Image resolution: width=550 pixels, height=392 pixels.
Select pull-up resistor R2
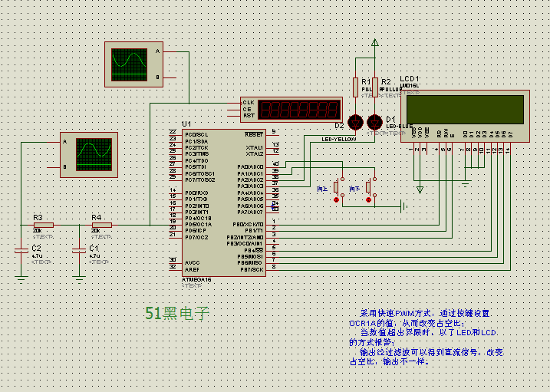(375, 87)
